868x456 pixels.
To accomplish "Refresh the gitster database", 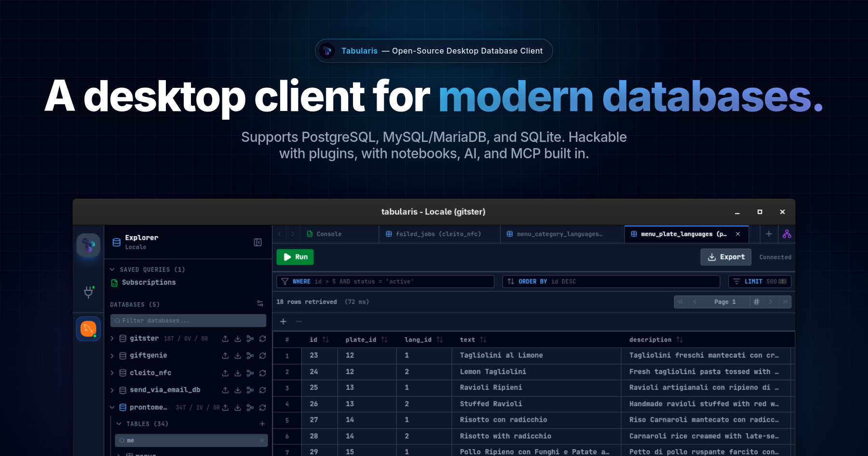I will point(263,339).
